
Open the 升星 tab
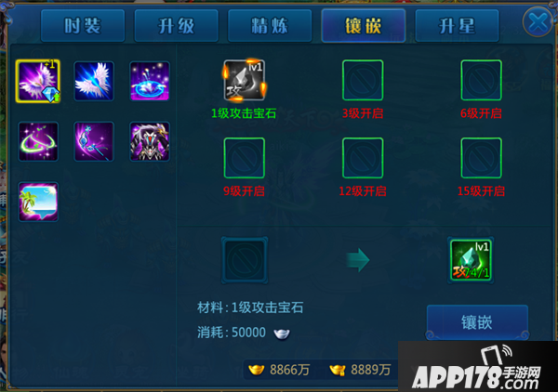(x=457, y=26)
